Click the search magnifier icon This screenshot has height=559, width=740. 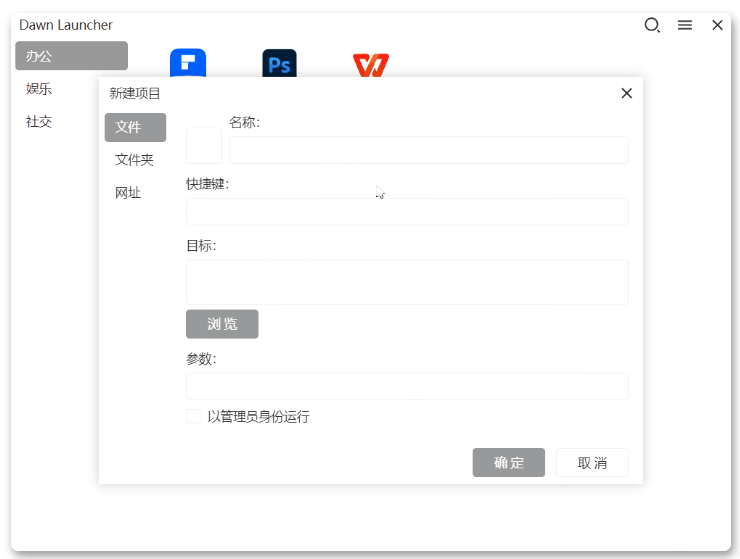[652, 26]
